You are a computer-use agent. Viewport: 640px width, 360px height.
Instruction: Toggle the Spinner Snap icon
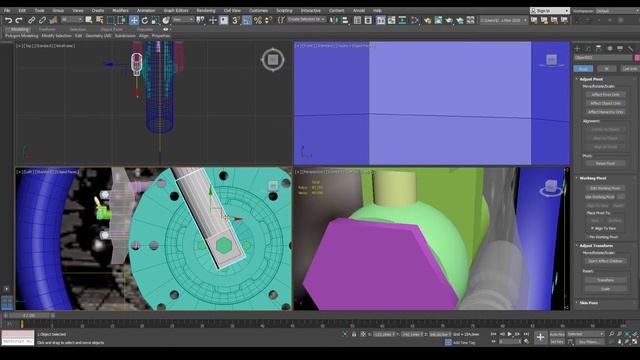tap(269, 20)
